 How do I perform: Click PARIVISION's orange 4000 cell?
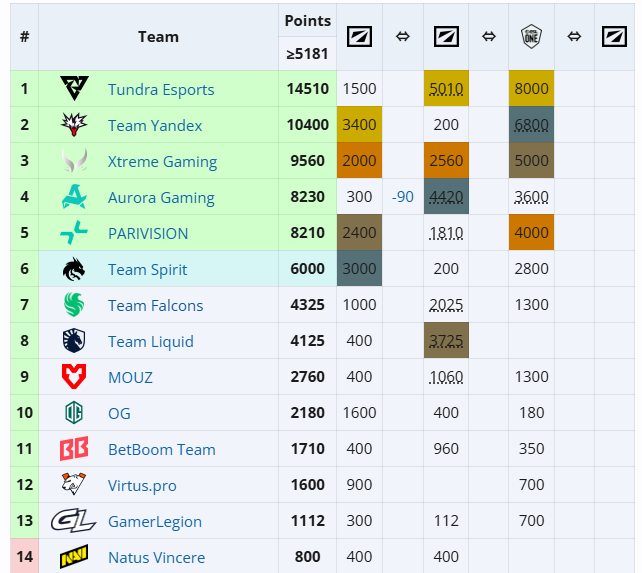531,233
